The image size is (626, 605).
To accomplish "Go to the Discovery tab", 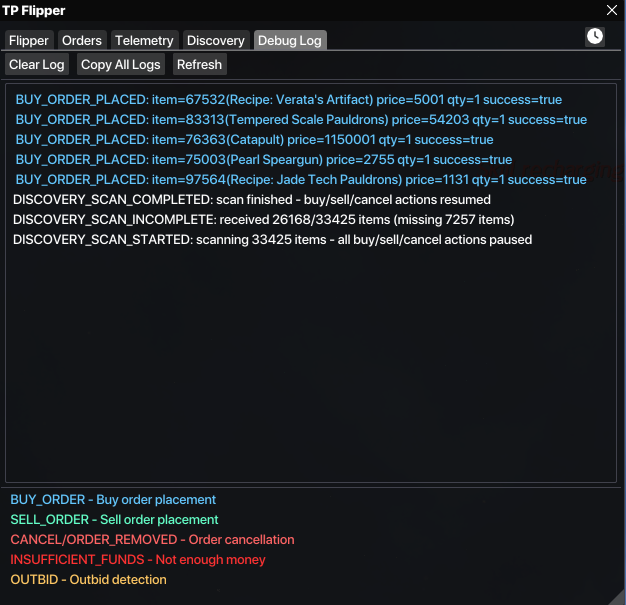I will [215, 41].
